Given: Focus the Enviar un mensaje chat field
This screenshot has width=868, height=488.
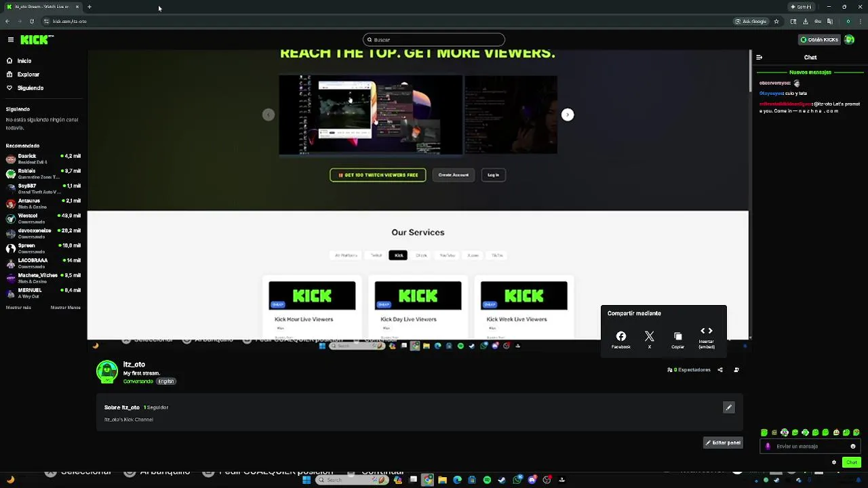Looking at the screenshot, I should click(x=810, y=447).
